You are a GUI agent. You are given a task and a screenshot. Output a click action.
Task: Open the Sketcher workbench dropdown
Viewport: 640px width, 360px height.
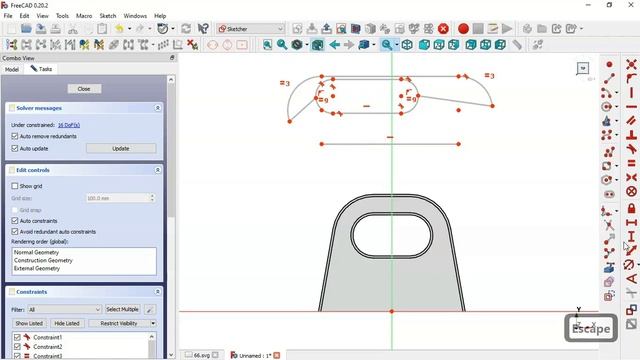click(251, 29)
